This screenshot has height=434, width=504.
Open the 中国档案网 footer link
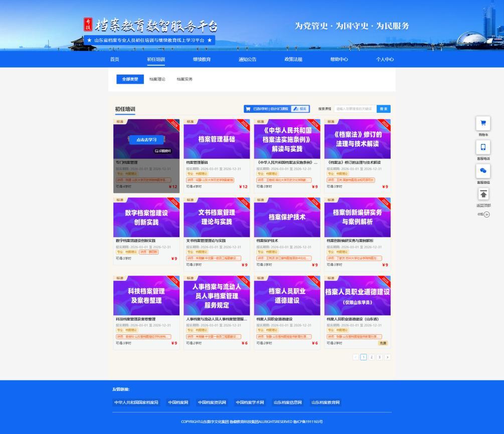click(x=178, y=402)
